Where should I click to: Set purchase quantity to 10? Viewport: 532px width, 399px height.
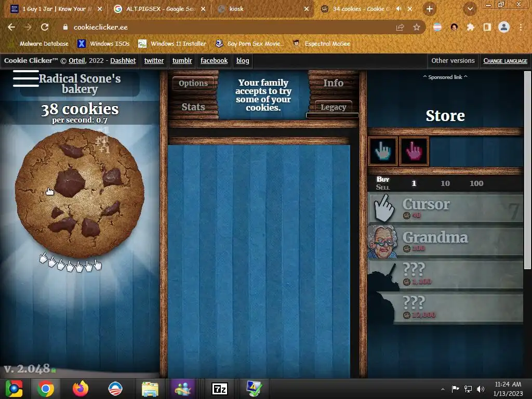(445, 183)
